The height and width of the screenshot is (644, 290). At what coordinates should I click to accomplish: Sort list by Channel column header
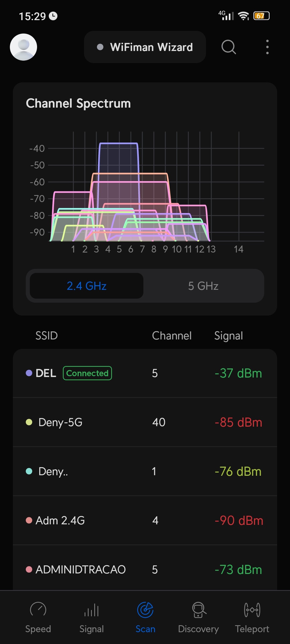pyautogui.click(x=172, y=336)
